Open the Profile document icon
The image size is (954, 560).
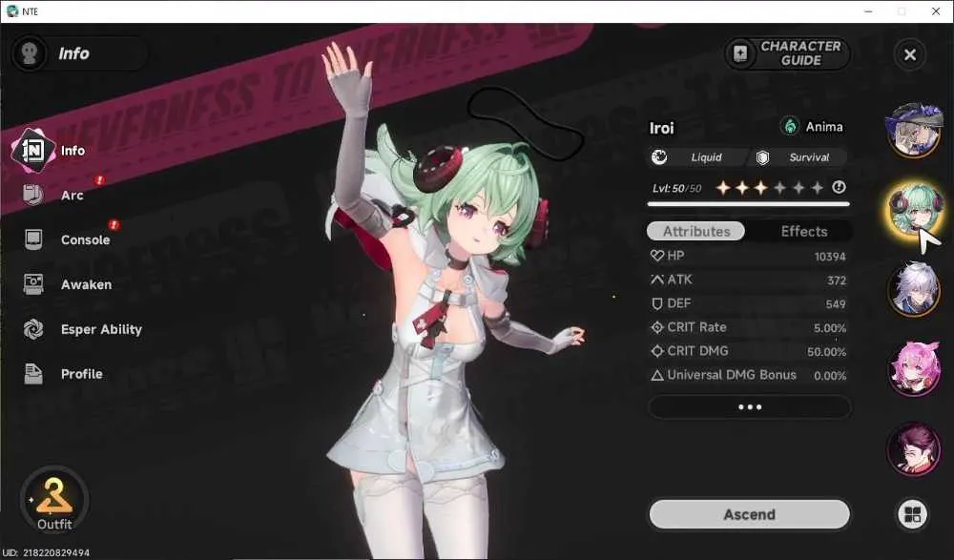pyautogui.click(x=32, y=374)
